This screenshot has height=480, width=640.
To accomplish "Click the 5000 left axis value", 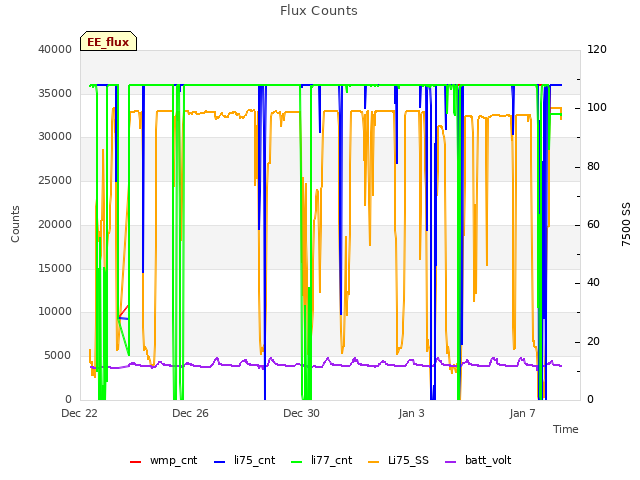I will pyautogui.click(x=58, y=356).
